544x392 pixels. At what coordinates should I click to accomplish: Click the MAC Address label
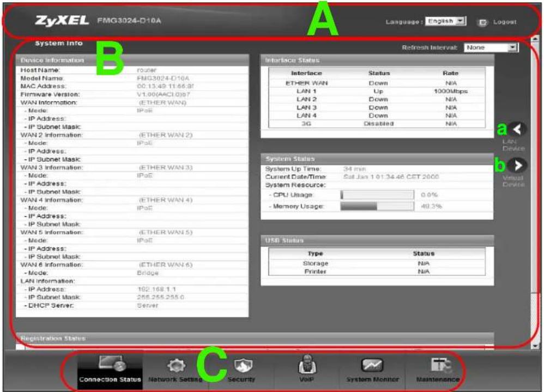point(43,86)
